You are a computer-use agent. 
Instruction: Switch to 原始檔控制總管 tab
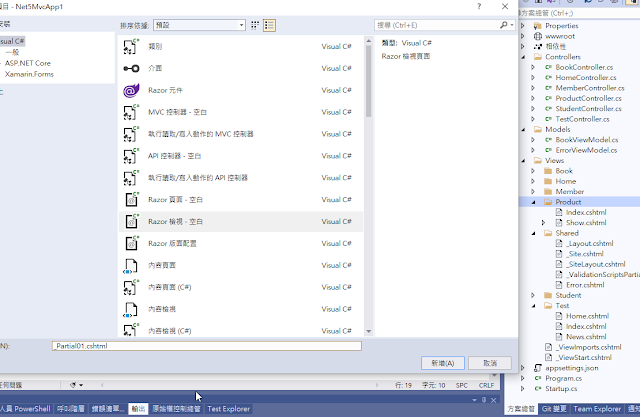176,409
